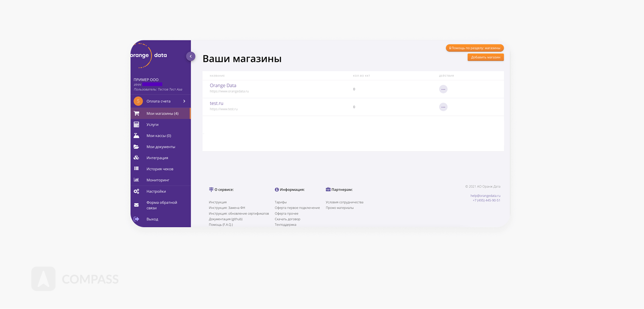
Task: Click the calculator icon next to Услуги
Action: pos(136,124)
